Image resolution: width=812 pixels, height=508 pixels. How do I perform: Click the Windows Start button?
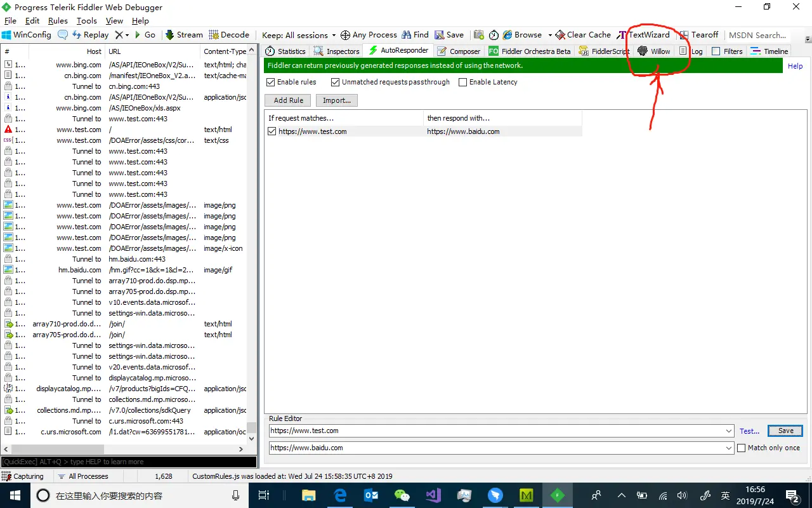coord(15,495)
